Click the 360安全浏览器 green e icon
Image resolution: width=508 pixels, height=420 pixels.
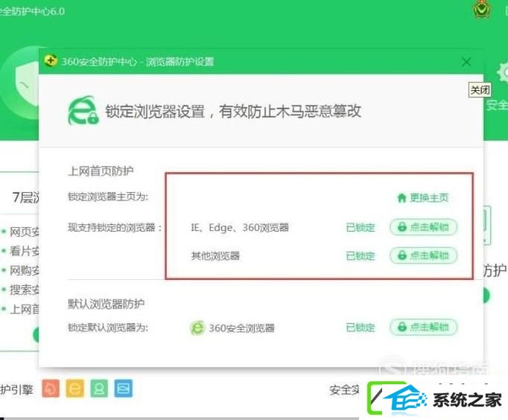(197, 328)
